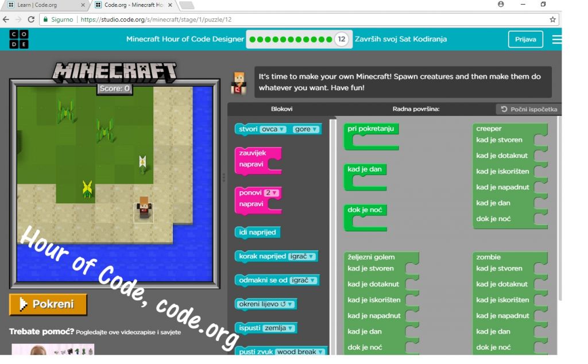Viewport: 588px width, 364px height.
Task: Bookmark page with the star icon
Action: point(552,19)
